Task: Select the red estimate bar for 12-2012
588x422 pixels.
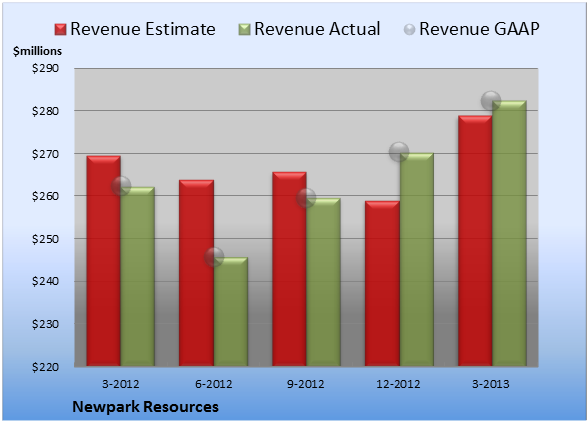Action: (x=382, y=284)
